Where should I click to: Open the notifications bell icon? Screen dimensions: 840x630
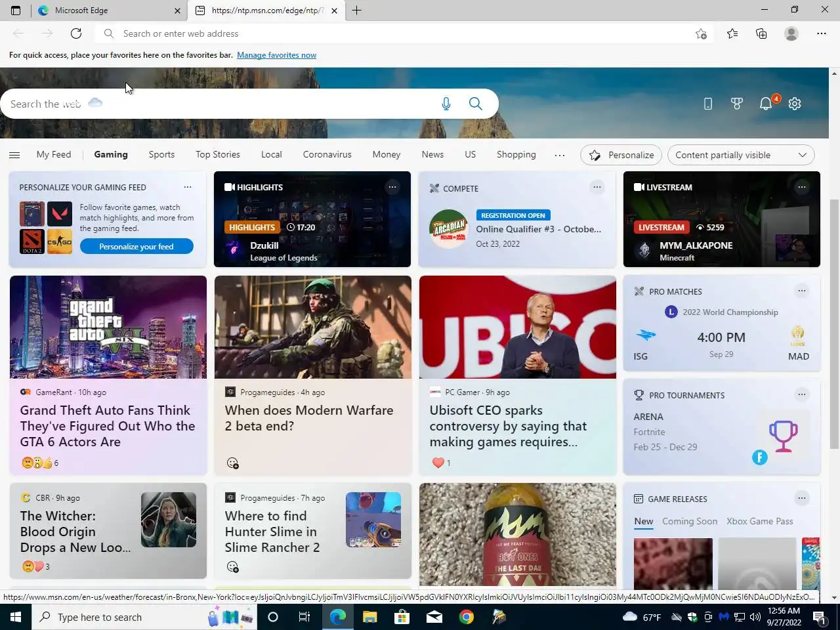click(x=766, y=104)
